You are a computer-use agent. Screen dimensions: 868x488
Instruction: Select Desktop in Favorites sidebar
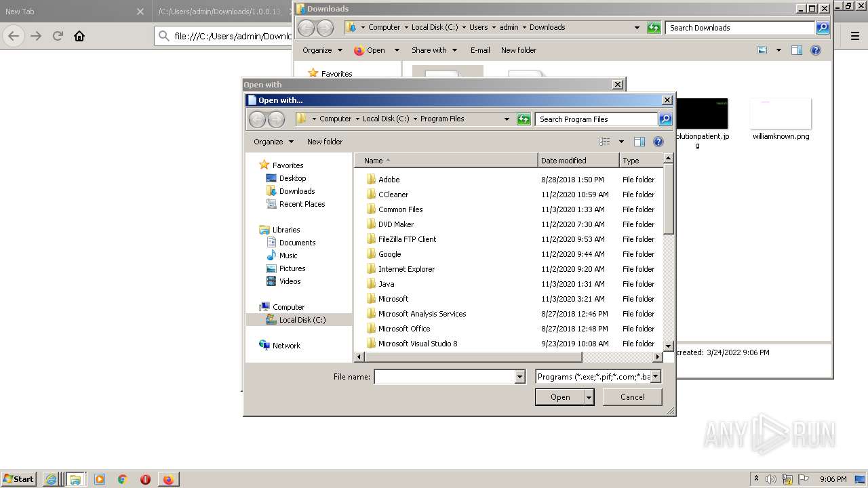coord(292,178)
